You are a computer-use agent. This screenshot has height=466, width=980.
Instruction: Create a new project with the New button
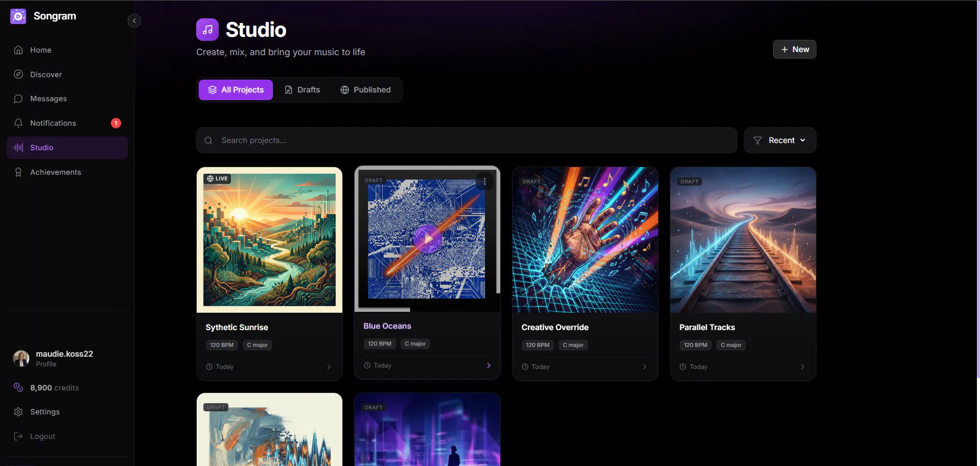tap(795, 50)
